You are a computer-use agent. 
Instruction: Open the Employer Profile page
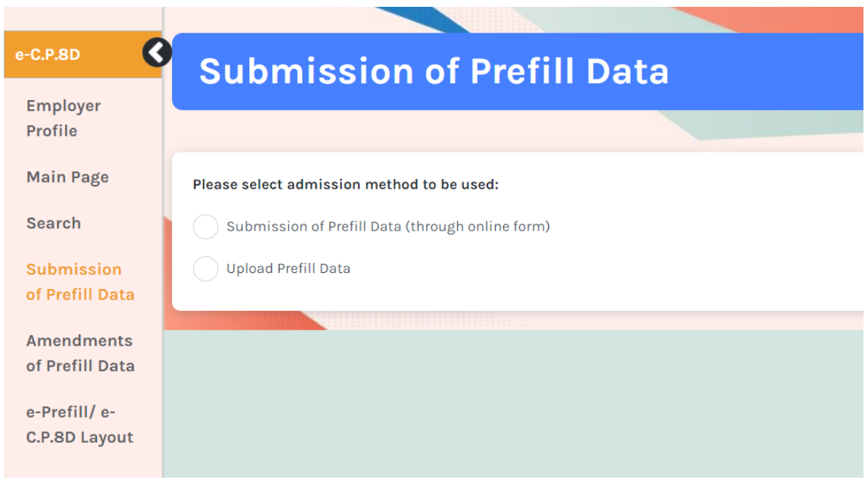[x=64, y=118]
